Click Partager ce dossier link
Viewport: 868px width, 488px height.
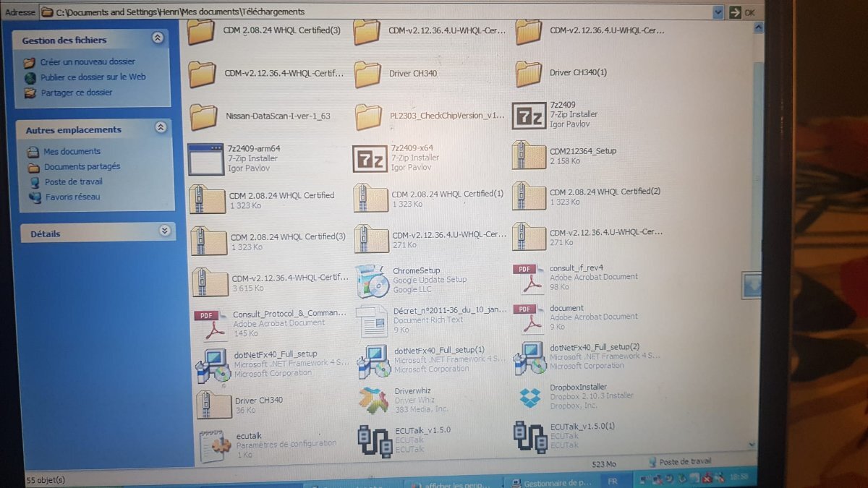tap(77, 93)
